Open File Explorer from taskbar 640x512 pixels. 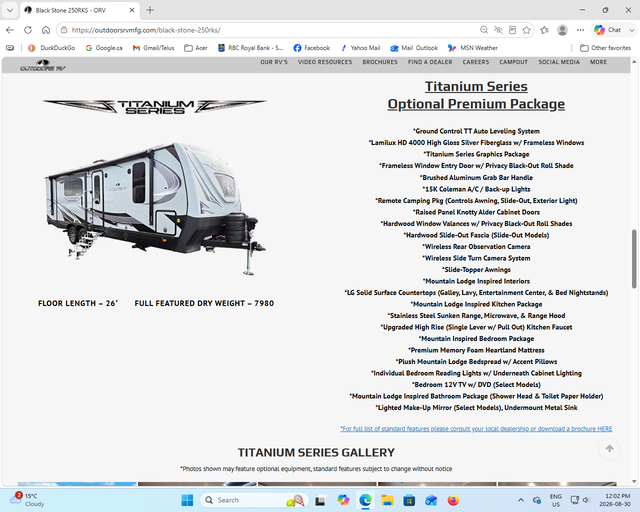[387, 500]
